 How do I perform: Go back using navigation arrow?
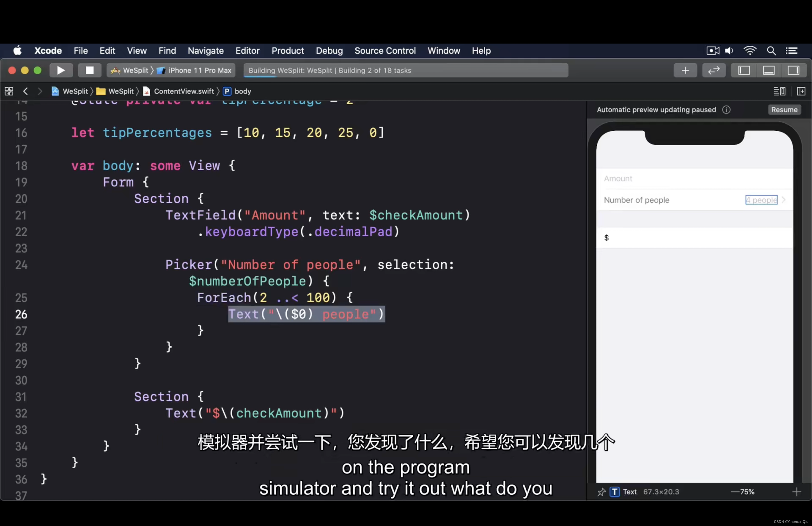(x=25, y=91)
